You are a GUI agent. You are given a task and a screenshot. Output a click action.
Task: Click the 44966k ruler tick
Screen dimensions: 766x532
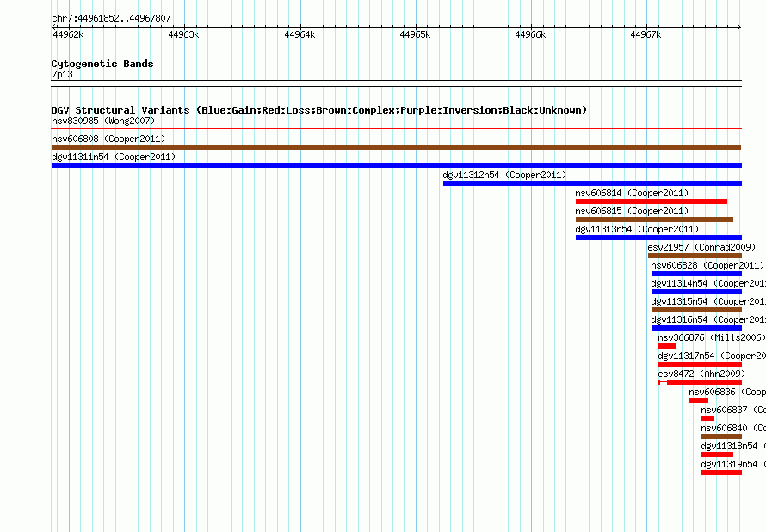(x=530, y=34)
